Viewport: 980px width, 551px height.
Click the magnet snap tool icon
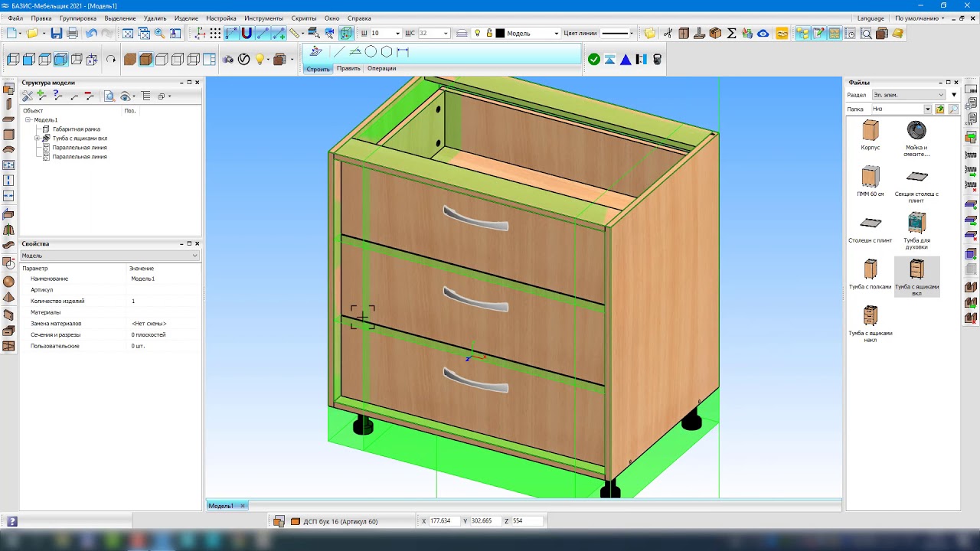click(247, 33)
